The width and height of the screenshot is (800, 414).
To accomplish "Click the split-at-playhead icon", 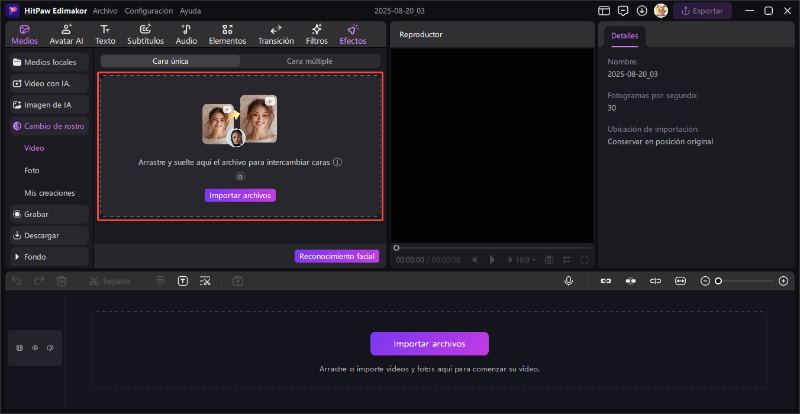I will click(x=656, y=281).
